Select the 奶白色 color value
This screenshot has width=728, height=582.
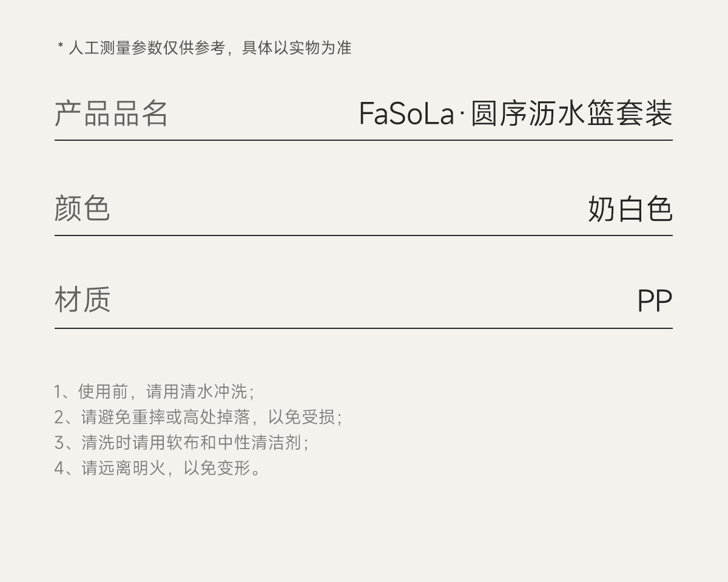[630, 209]
